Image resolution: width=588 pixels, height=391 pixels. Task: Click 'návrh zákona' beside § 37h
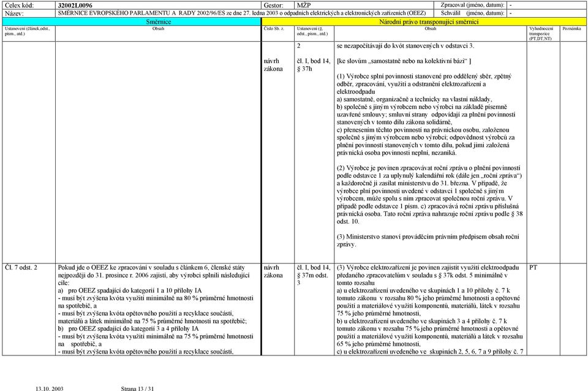[x=273, y=65]
